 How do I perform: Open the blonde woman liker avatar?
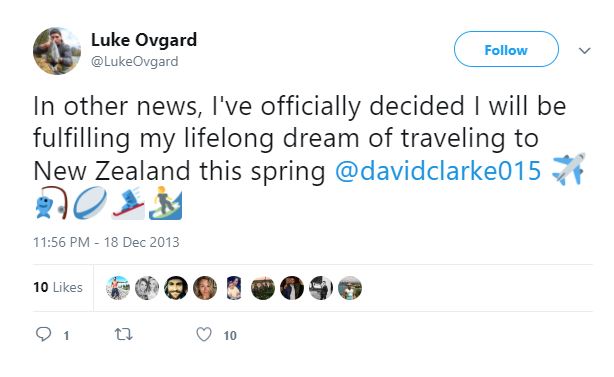205,288
